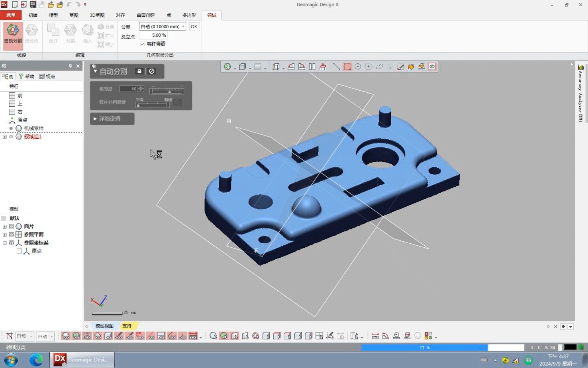The width and height of the screenshot is (588, 368).
Task: Expand the 领域组1 tree node
Action: 5,137
